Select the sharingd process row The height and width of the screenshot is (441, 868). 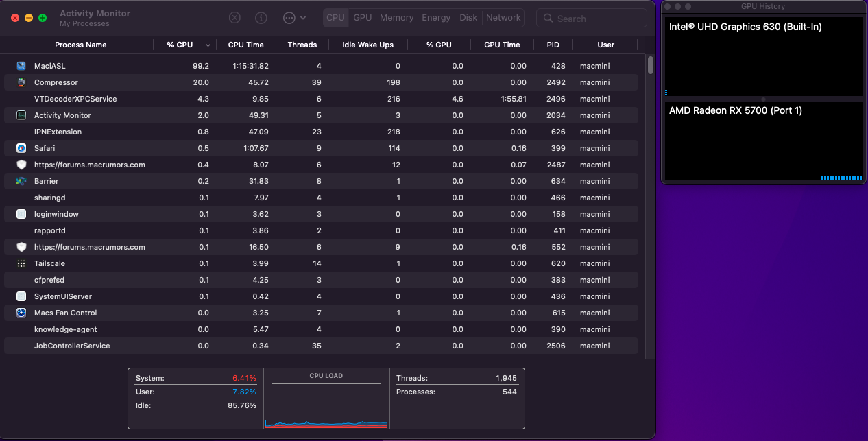(x=322, y=198)
